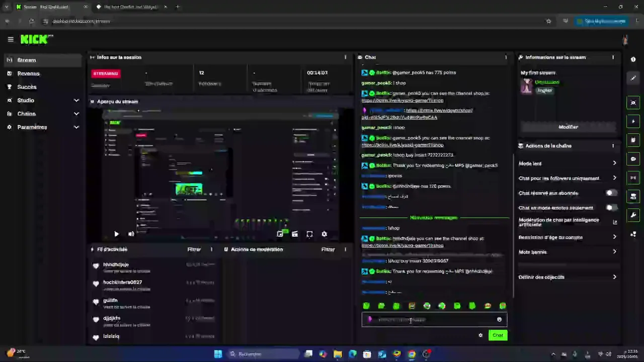
Task: Click Modifier button for stream info
Action: point(568,127)
